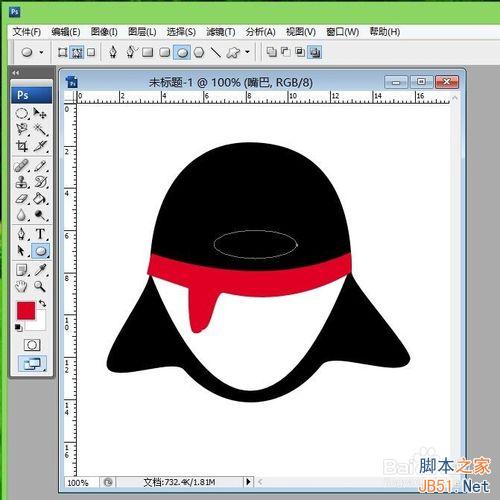Select the History Brush tool
500x500 pixels.
click(x=40, y=182)
